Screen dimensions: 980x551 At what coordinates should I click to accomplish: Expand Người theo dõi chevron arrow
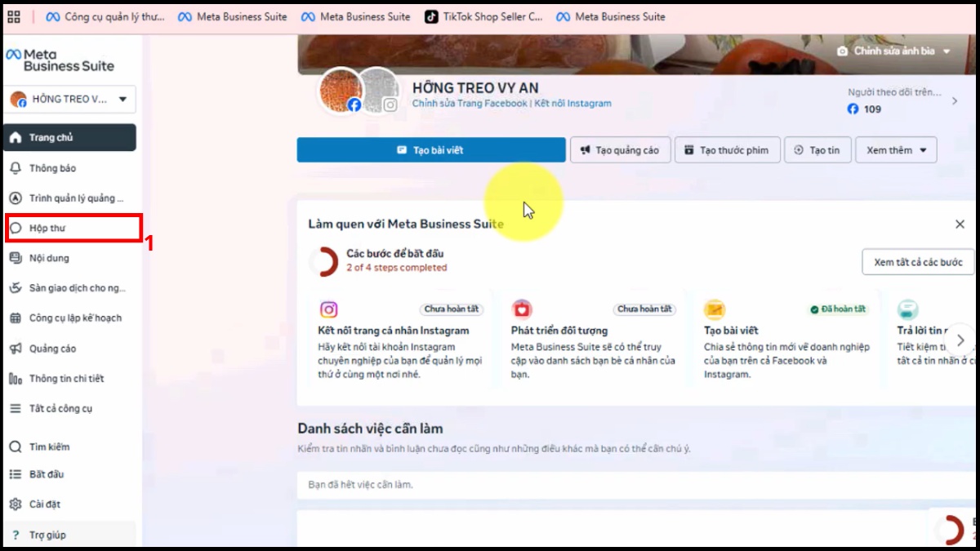(955, 101)
